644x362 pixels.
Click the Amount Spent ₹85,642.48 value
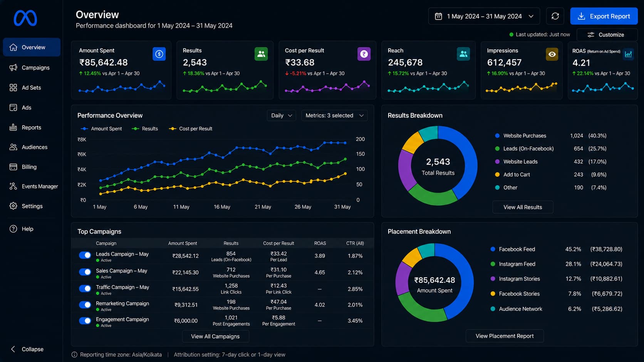103,62
